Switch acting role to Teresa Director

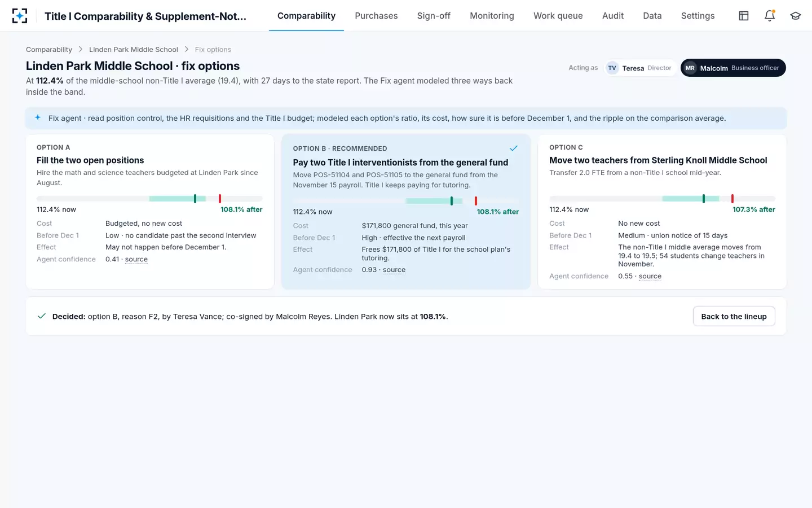(639, 68)
